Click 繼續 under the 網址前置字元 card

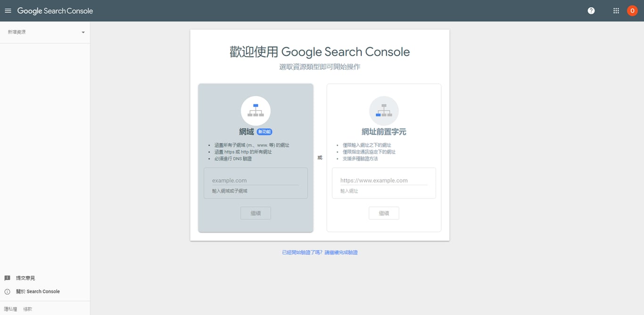pos(384,213)
